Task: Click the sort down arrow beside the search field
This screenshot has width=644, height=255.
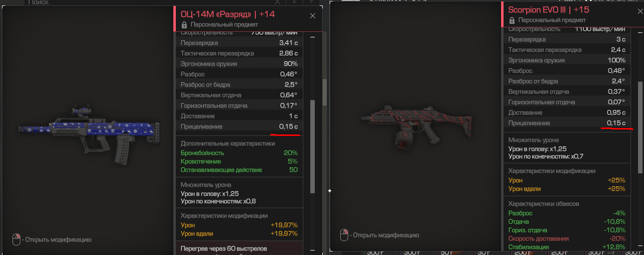Action: pyautogui.click(x=309, y=2)
